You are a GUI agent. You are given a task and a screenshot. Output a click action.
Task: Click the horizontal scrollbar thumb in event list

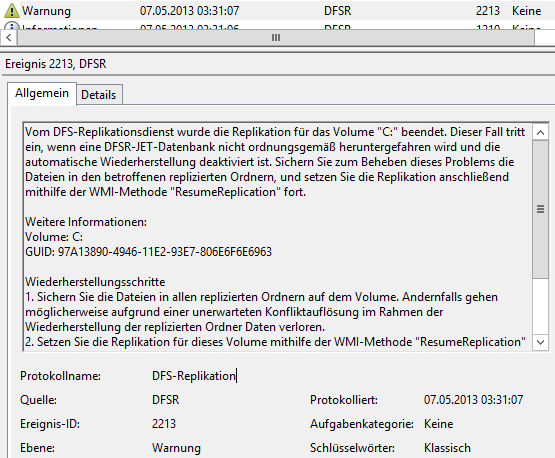coord(276,38)
